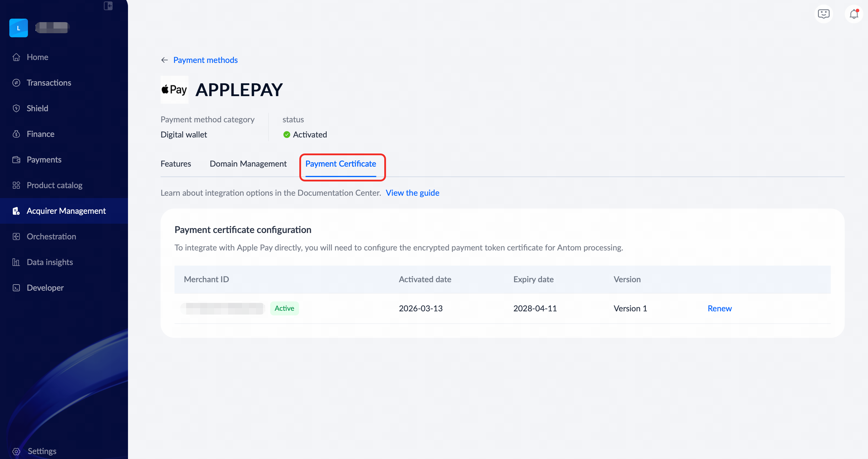Open Orchestration from the sidebar
The width and height of the screenshot is (868, 459).
51,237
